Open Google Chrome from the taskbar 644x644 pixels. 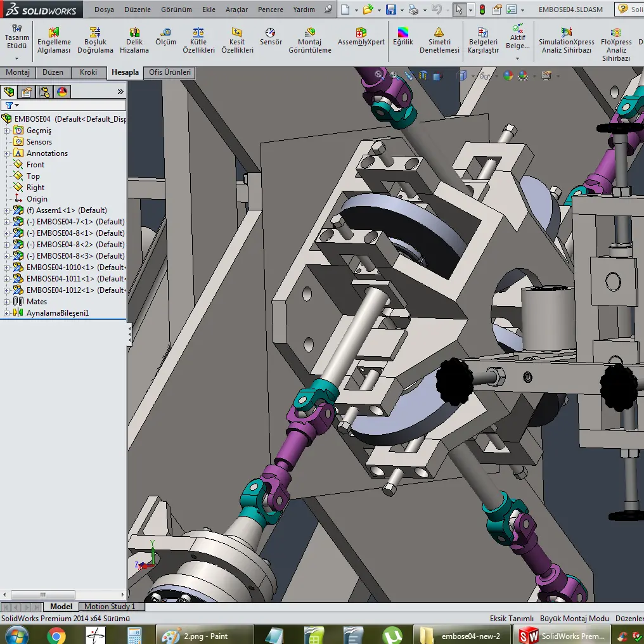[56, 635]
